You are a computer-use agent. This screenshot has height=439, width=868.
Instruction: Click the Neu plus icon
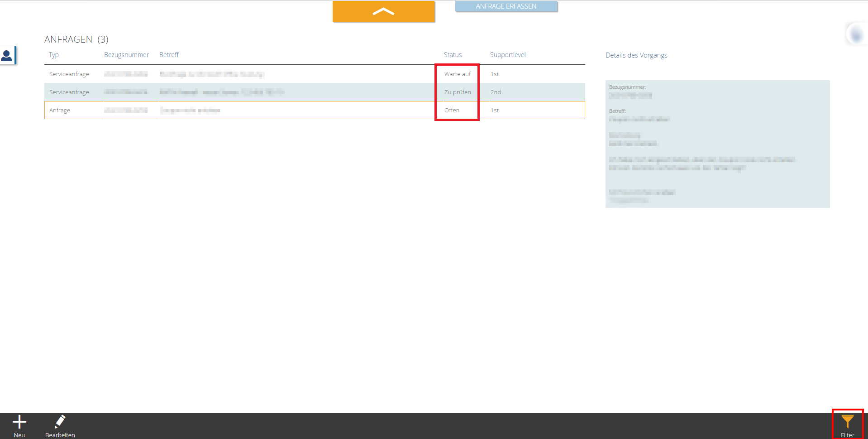(19, 422)
